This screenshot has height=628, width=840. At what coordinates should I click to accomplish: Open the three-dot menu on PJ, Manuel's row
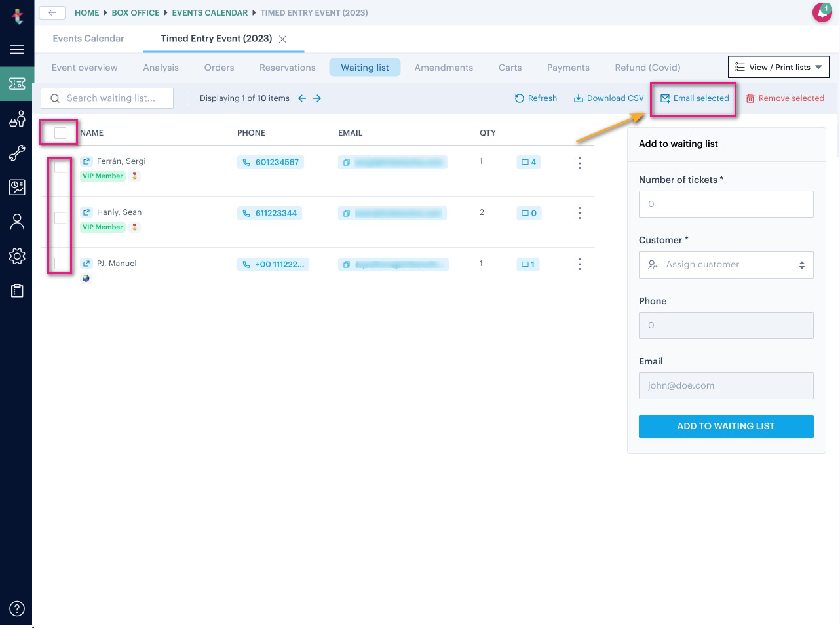pos(579,264)
